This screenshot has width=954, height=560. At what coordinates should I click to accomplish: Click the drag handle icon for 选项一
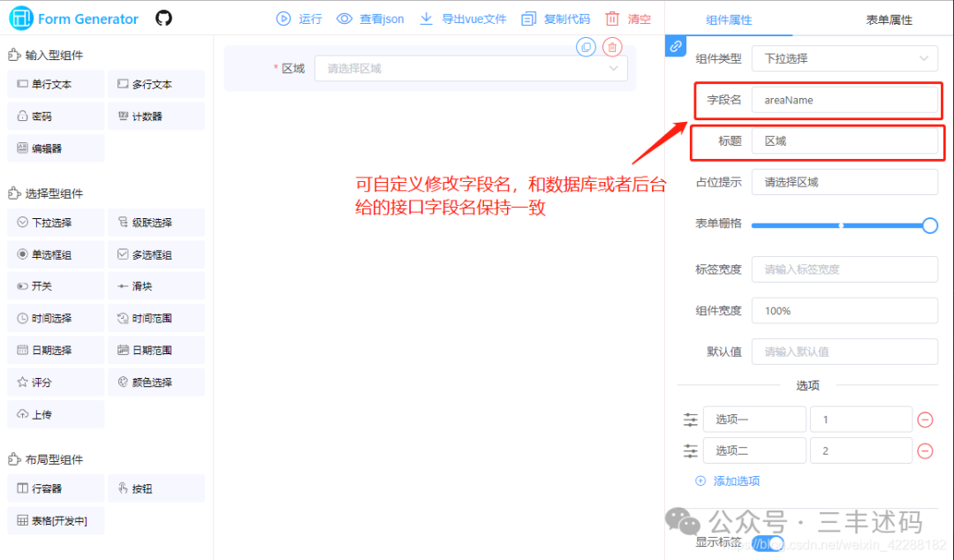point(690,420)
